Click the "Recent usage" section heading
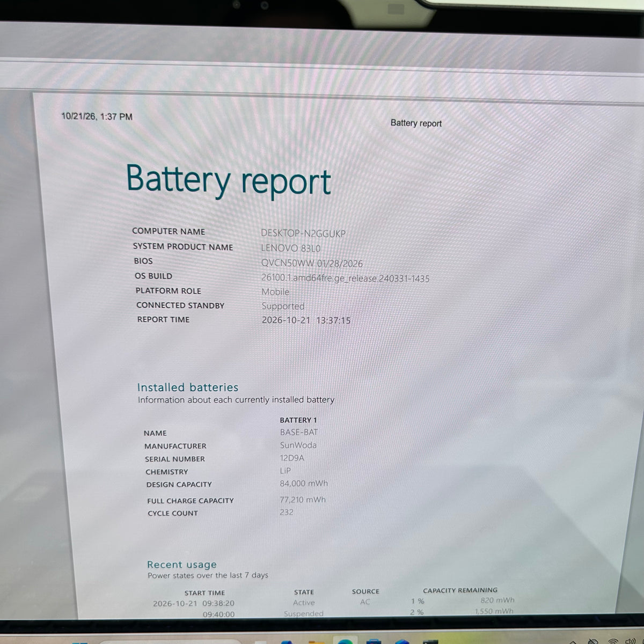 (x=182, y=565)
